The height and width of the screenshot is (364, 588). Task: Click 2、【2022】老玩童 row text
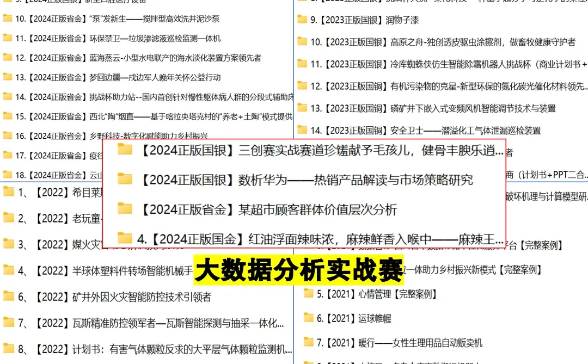click(60, 218)
